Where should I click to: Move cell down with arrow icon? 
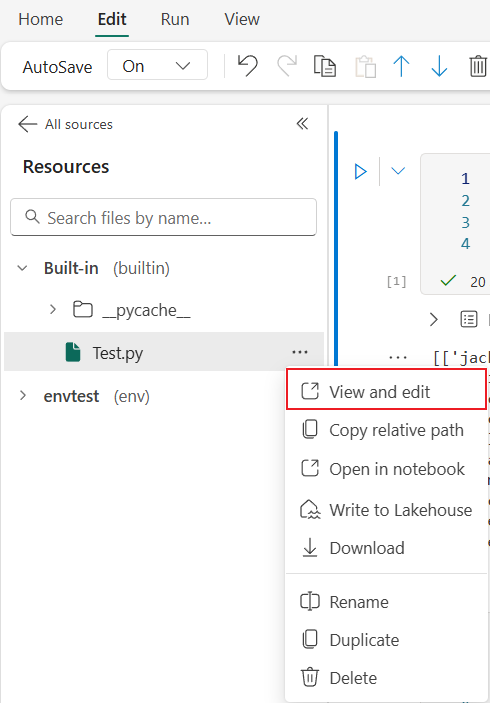pyautogui.click(x=439, y=66)
